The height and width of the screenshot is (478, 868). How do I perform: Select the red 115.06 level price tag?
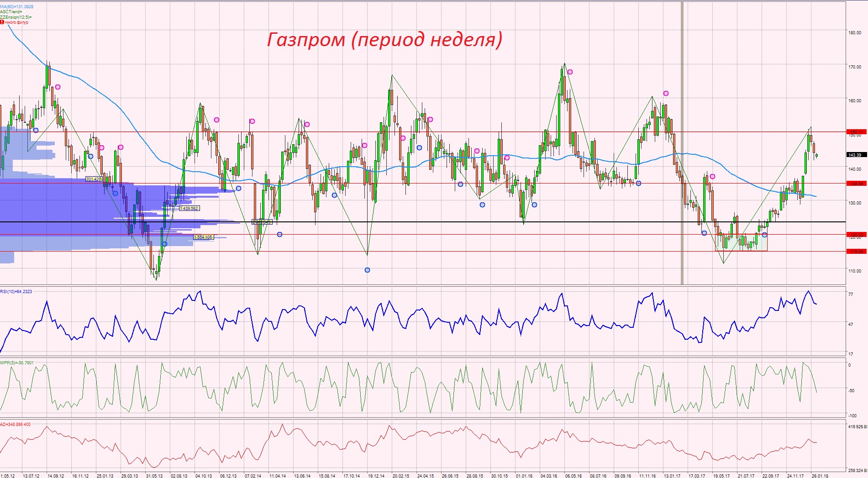[x=856, y=252]
